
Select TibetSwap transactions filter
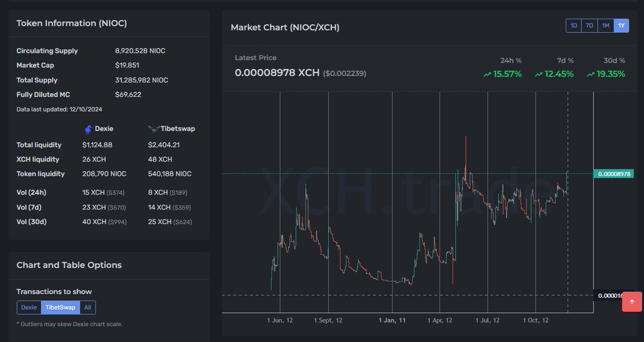point(61,308)
